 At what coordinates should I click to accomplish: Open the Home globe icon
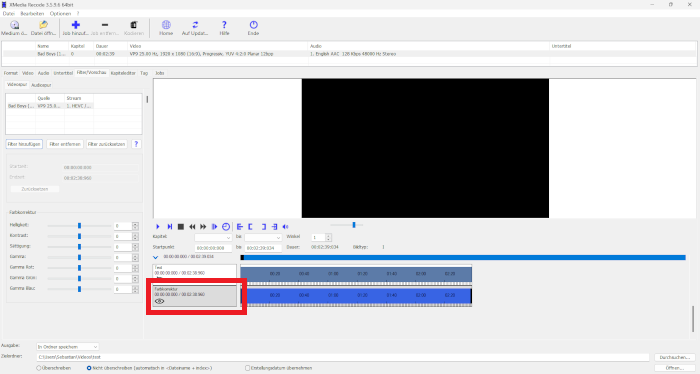pyautogui.click(x=166, y=25)
